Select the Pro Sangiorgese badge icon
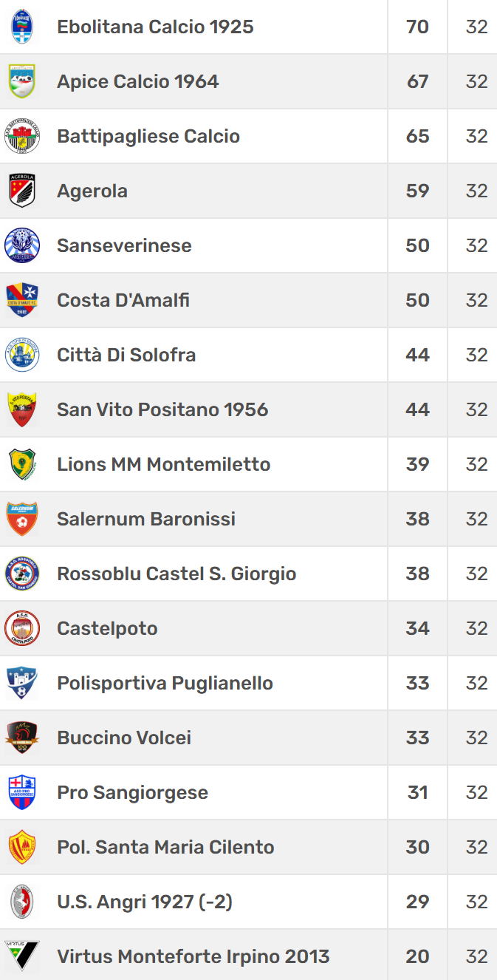Image resolution: width=497 pixels, height=980 pixels. [22, 792]
